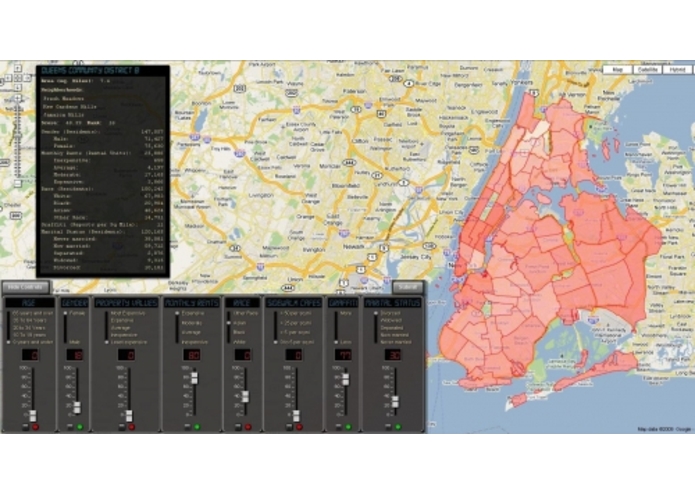The height and width of the screenshot is (494, 695).
Task: Click grey square button under Property Values fader
Action: pos(122,427)
